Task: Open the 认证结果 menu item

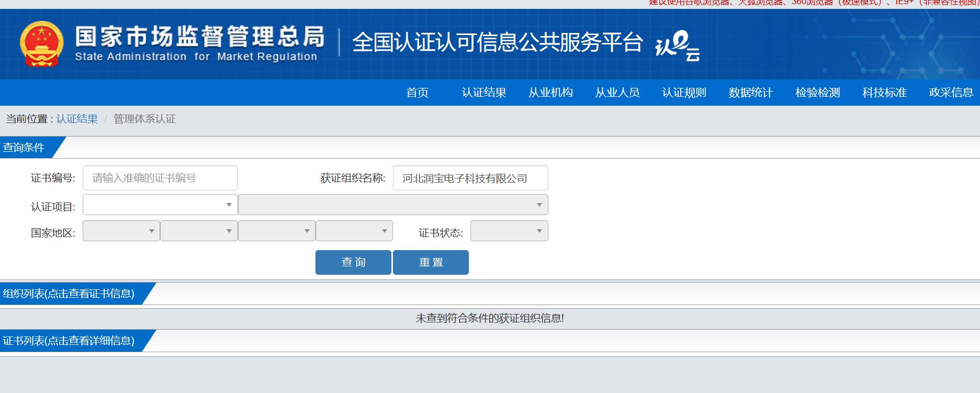Action: (x=484, y=93)
